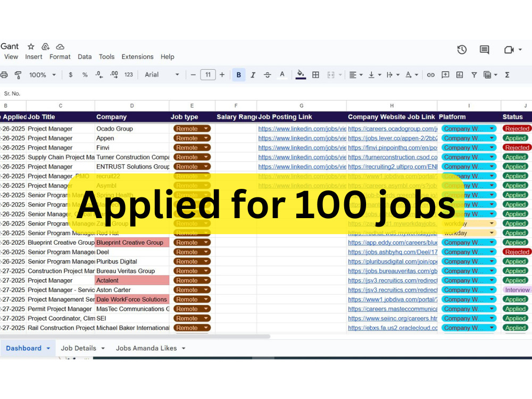The image size is (532, 399).
Task: Insert a link with chain icon
Action: coord(430,75)
